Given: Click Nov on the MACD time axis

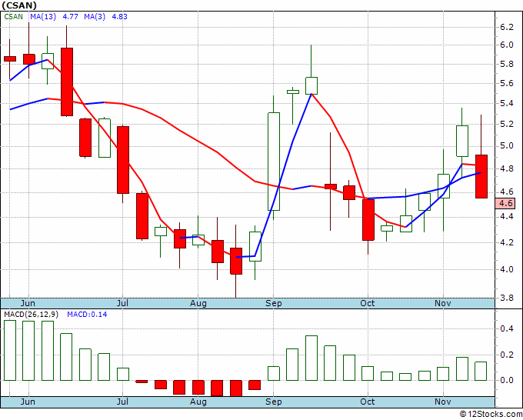Looking at the screenshot, I should click(x=442, y=402).
